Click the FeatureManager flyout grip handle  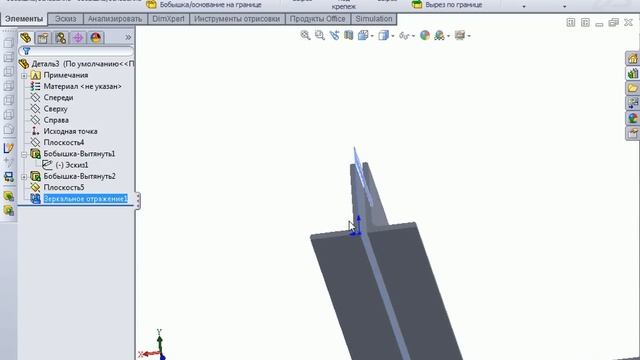(138, 201)
